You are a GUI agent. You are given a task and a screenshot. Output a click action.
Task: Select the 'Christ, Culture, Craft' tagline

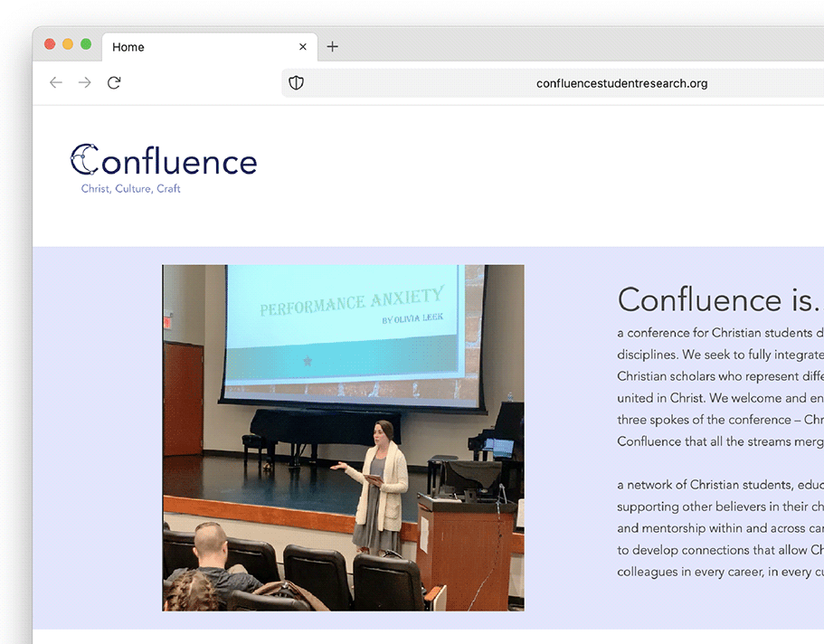(131, 189)
